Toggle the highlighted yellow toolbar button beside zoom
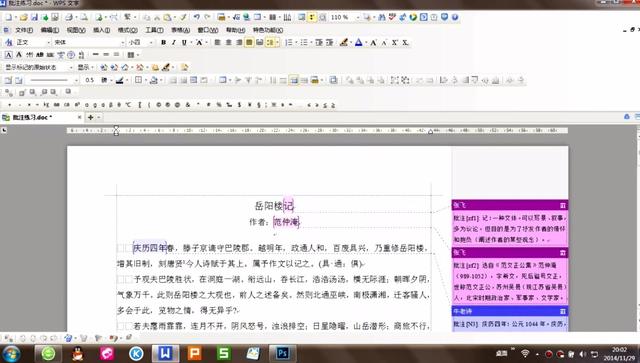Viewport: 640px width, 363px height. tap(312, 17)
